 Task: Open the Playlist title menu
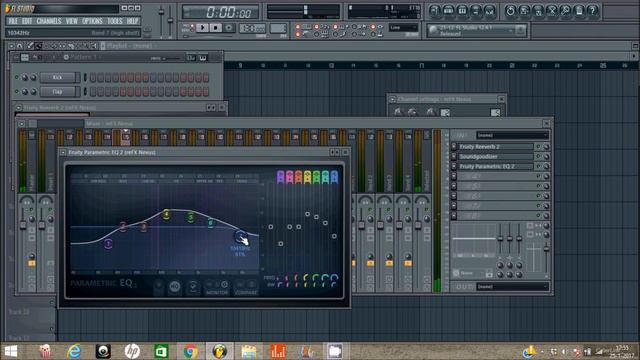(129, 46)
